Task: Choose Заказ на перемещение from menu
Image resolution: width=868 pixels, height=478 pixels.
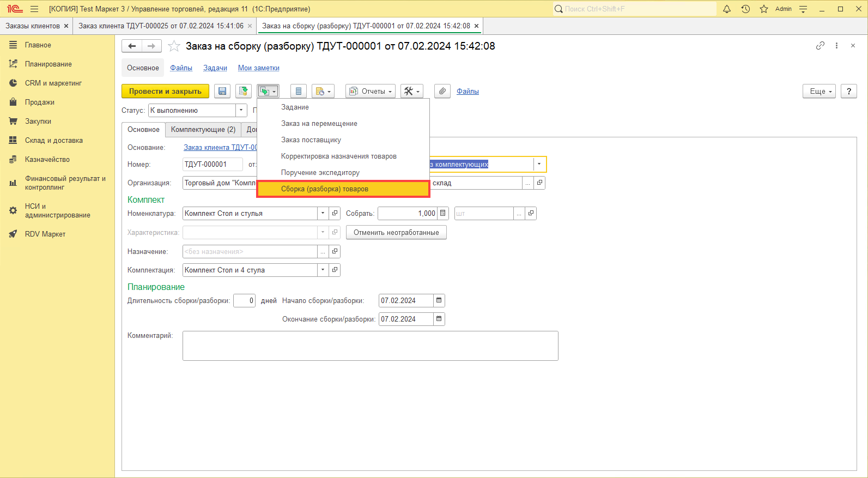Action: coord(319,124)
